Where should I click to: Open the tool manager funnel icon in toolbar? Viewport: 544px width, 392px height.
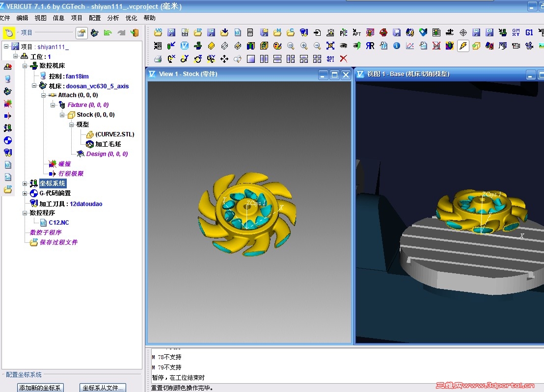(x=304, y=32)
